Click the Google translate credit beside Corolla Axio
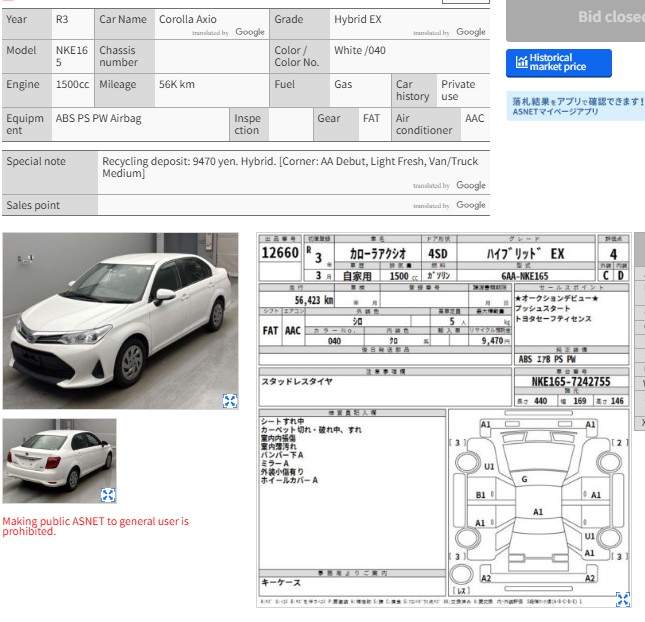This screenshot has width=645, height=622. [228, 32]
